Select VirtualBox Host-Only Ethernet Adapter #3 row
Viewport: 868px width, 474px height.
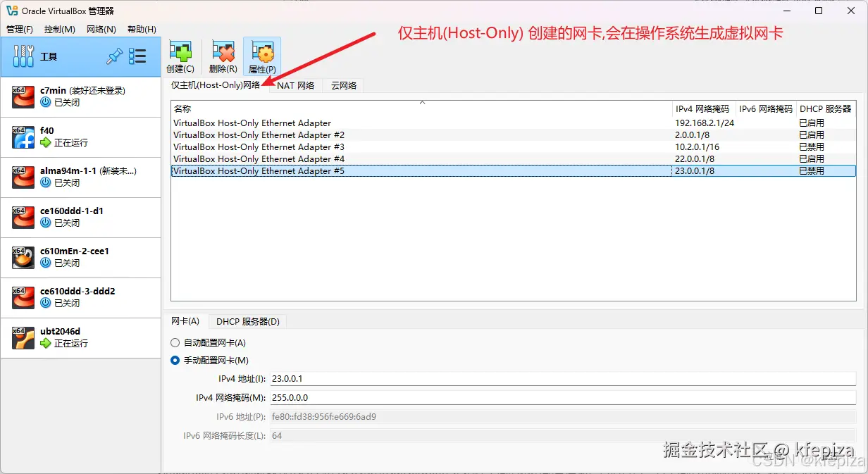513,146
